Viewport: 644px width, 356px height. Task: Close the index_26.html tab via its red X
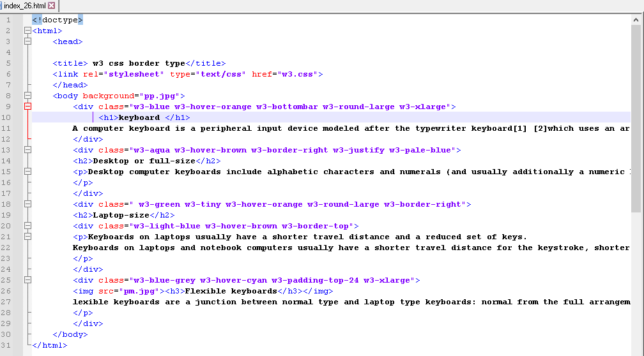click(x=52, y=6)
